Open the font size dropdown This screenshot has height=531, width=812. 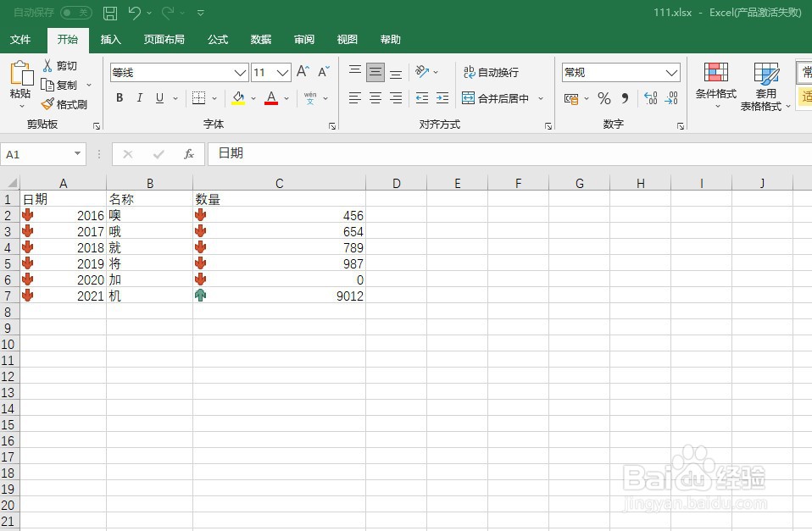282,72
